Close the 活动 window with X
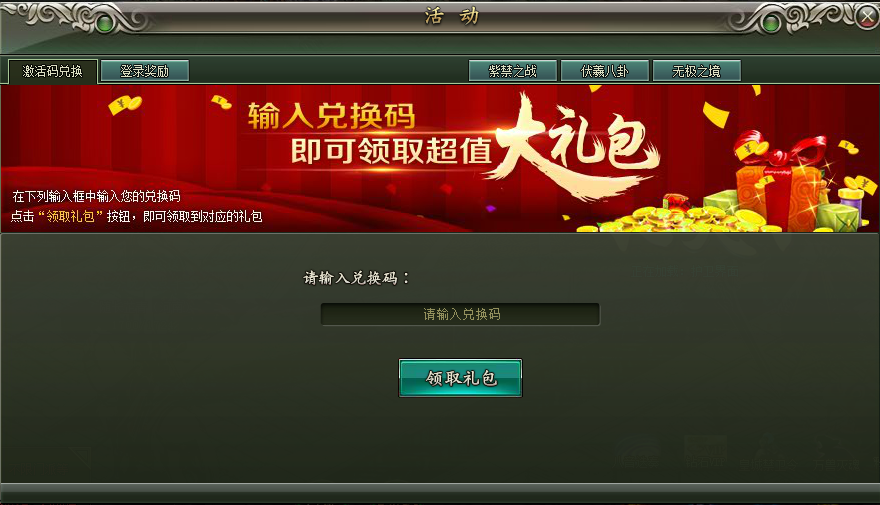Screen dimensions: 880x505 pyautogui.click(x=869, y=17)
